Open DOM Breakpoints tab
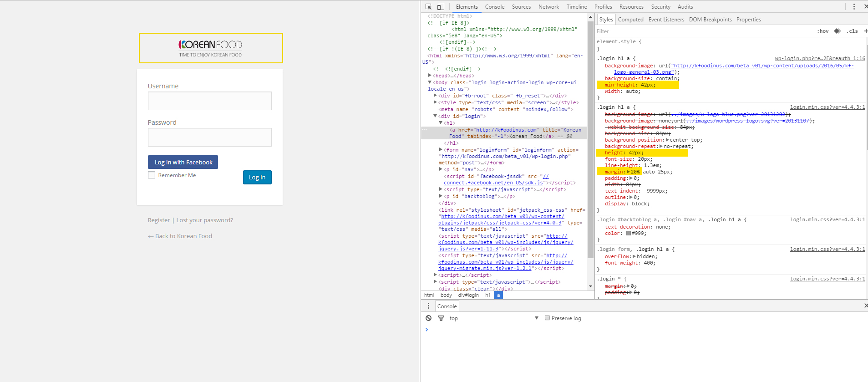The image size is (868, 382). 710,20
